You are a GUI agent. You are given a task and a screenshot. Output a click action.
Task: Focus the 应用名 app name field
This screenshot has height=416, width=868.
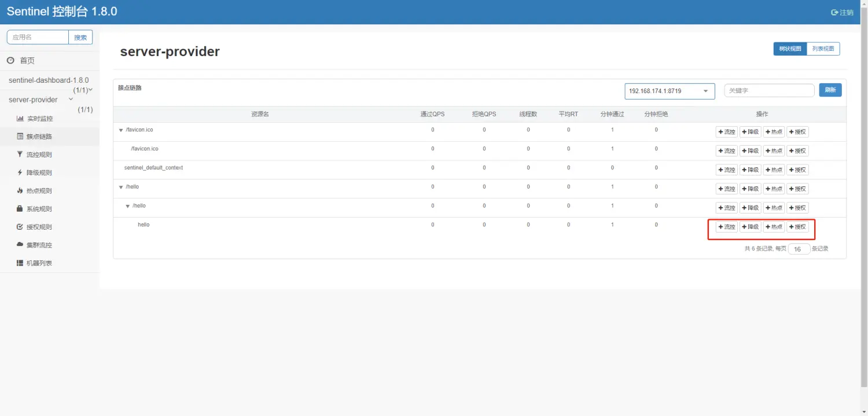(x=38, y=37)
